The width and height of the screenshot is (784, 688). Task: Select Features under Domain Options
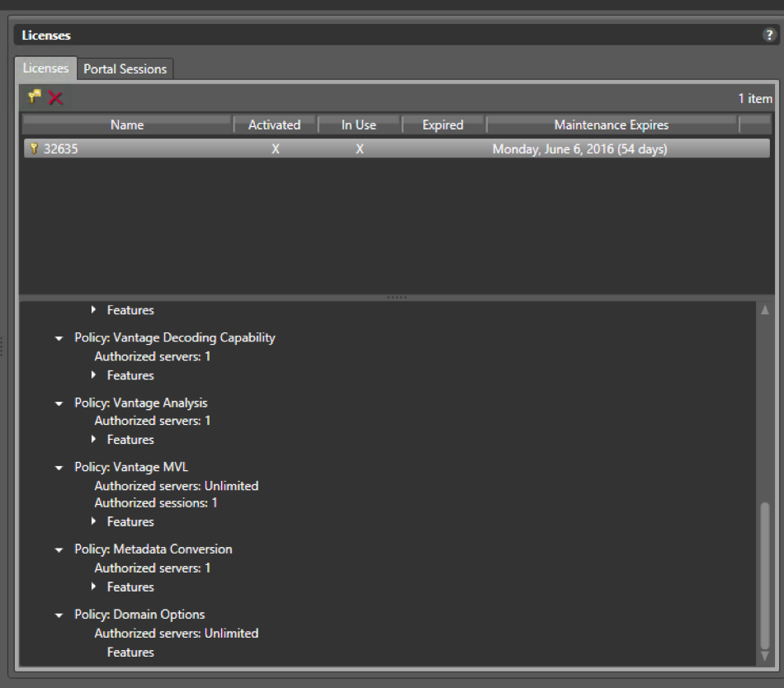pos(130,652)
